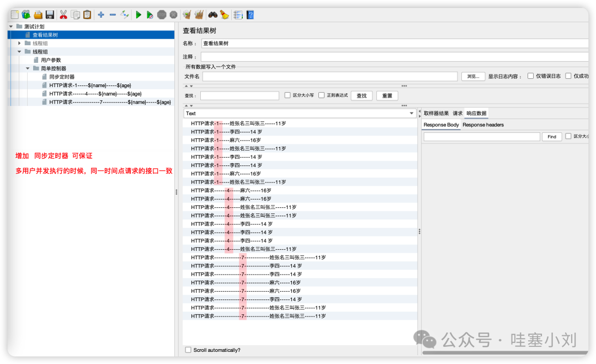Open Response Body sub-tab
Image resolution: width=596 pixels, height=364 pixels.
pos(441,125)
